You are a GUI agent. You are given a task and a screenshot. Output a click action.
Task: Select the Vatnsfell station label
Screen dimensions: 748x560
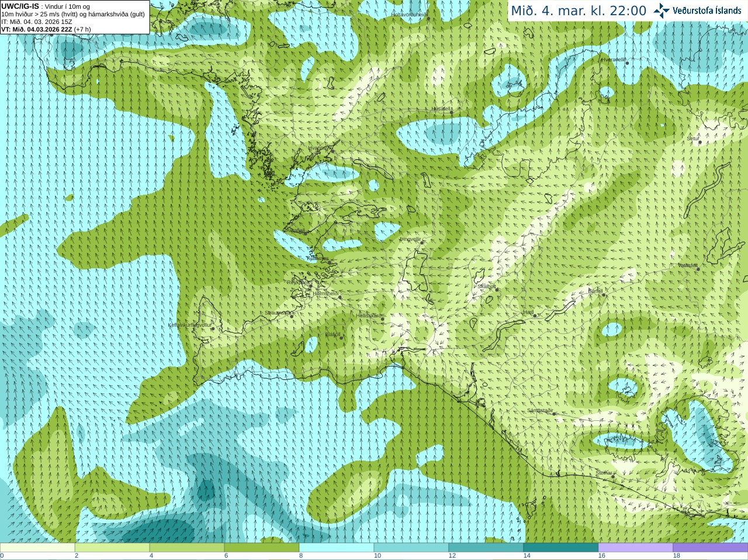coord(688,265)
